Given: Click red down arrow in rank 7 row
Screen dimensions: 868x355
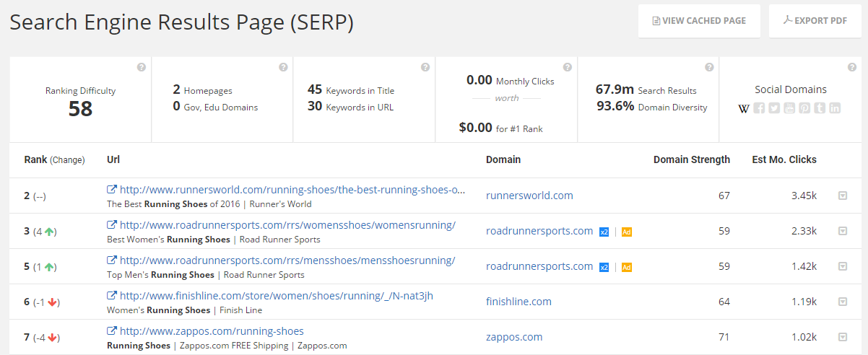Looking at the screenshot, I should click(52, 338).
